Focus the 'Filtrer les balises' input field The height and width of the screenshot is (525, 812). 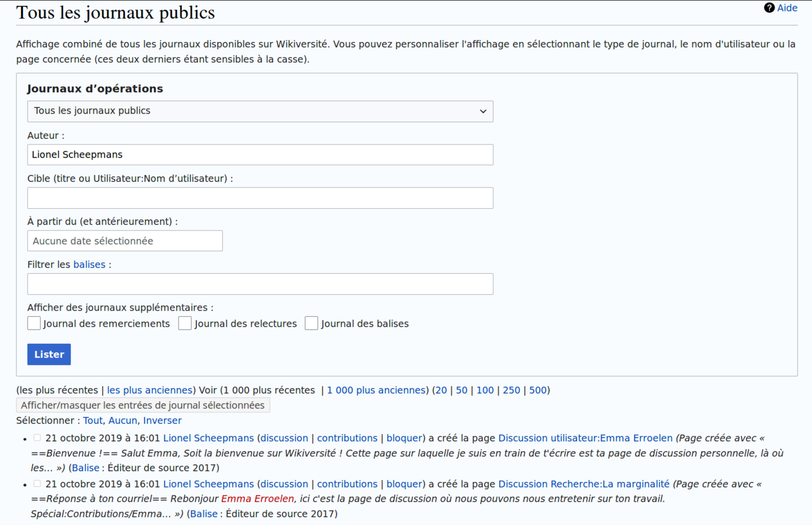pos(260,284)
